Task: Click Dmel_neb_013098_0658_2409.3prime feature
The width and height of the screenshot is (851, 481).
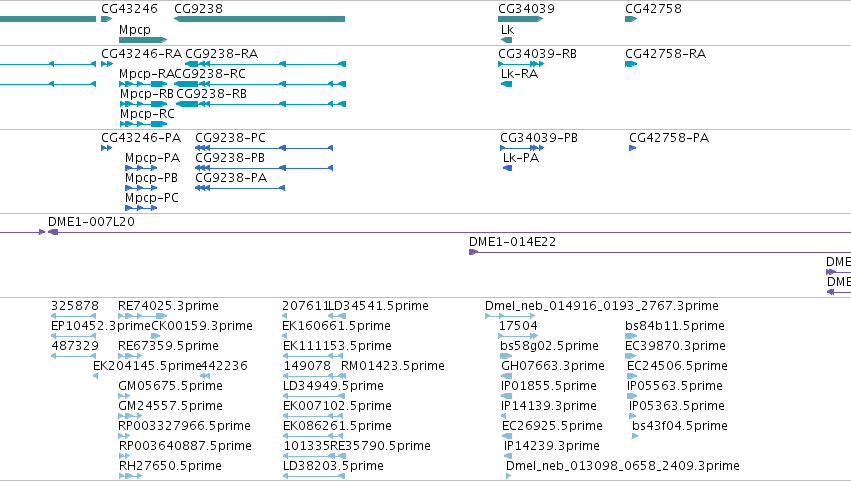Action: click(x=623, y=467)
